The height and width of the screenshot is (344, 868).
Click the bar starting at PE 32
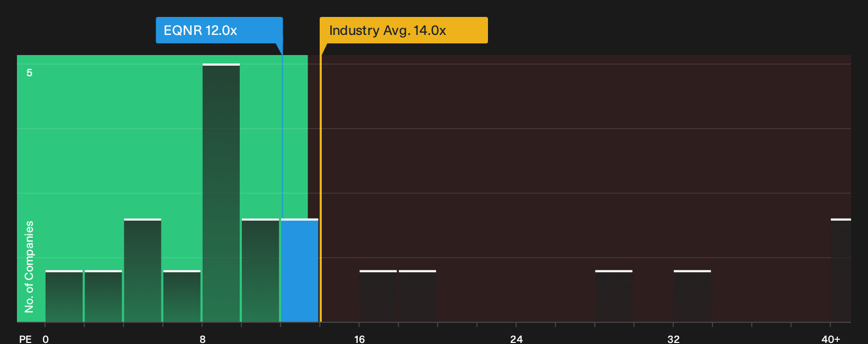pos(692,296)
